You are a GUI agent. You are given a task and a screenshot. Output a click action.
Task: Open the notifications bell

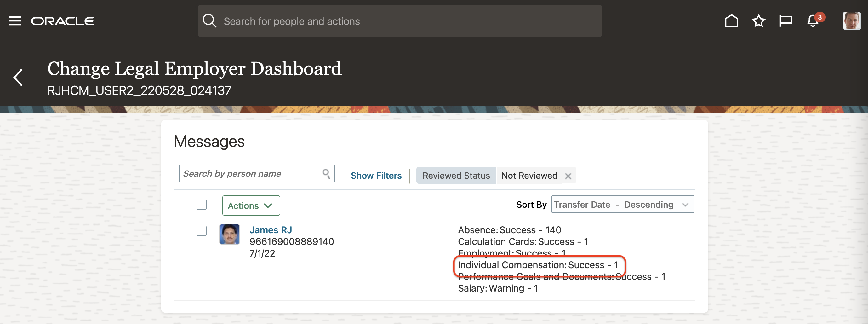click(813, 21)
